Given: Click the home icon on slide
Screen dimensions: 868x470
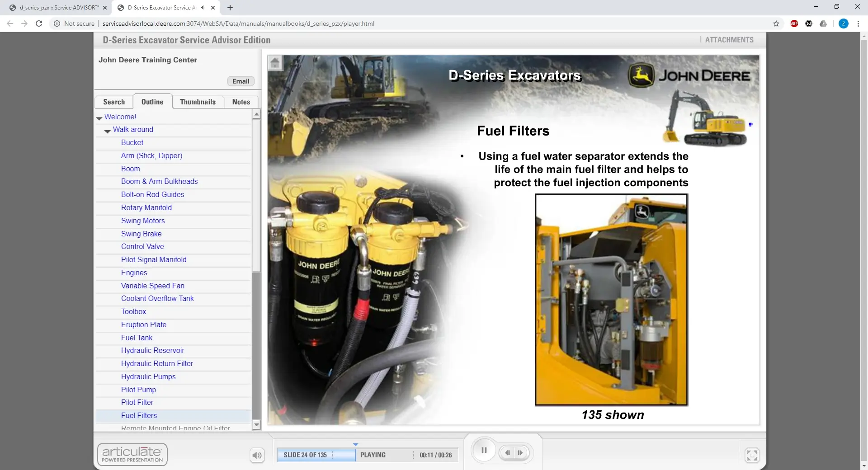Looking at the screenshot, I should (x=275, y=63).
